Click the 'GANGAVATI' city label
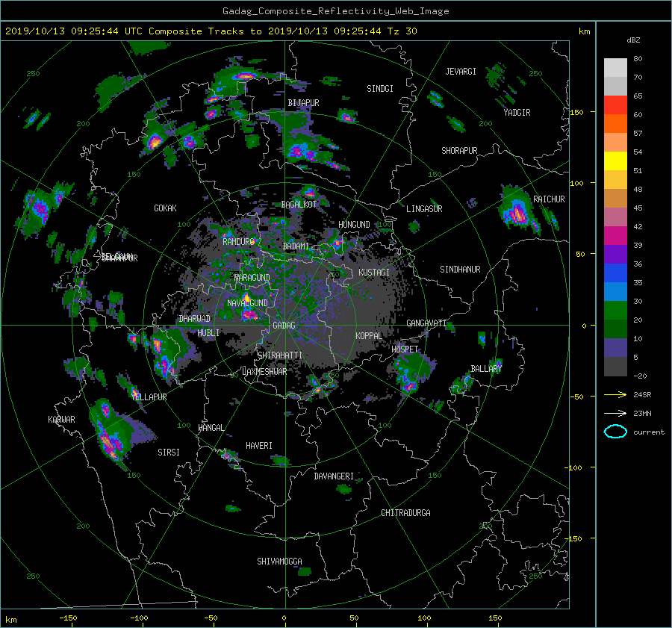This screenshot has width=672, height=628. click(426, 323)
